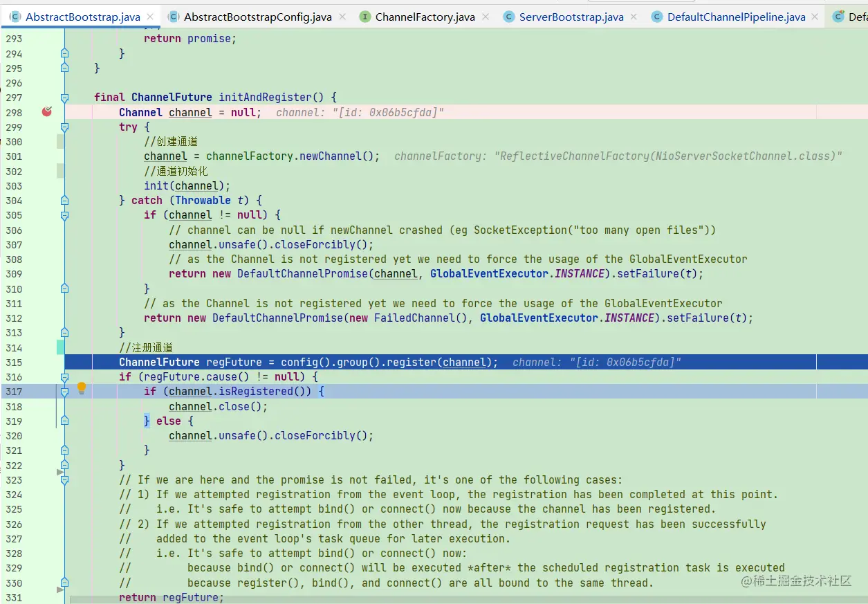The height and width of the screenshot is (604, 868).
Task: Click DefaultChannelPromise on line 309
Action: (x=303, y=274)
